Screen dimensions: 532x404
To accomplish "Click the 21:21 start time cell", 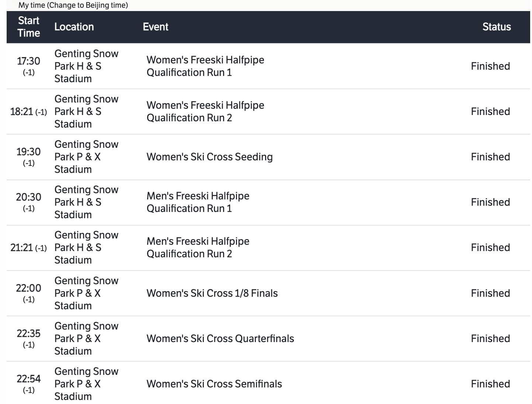I will (22, 248).
